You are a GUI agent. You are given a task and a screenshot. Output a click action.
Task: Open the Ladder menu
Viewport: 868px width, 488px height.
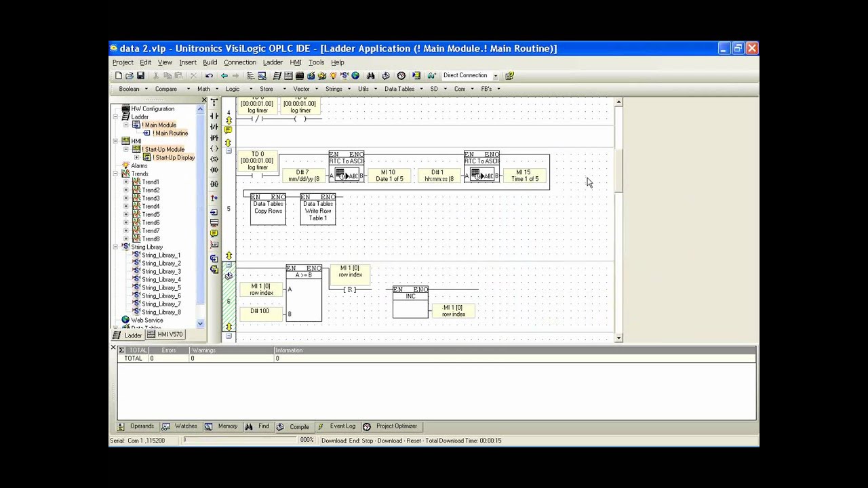click(x=273, y=62)
